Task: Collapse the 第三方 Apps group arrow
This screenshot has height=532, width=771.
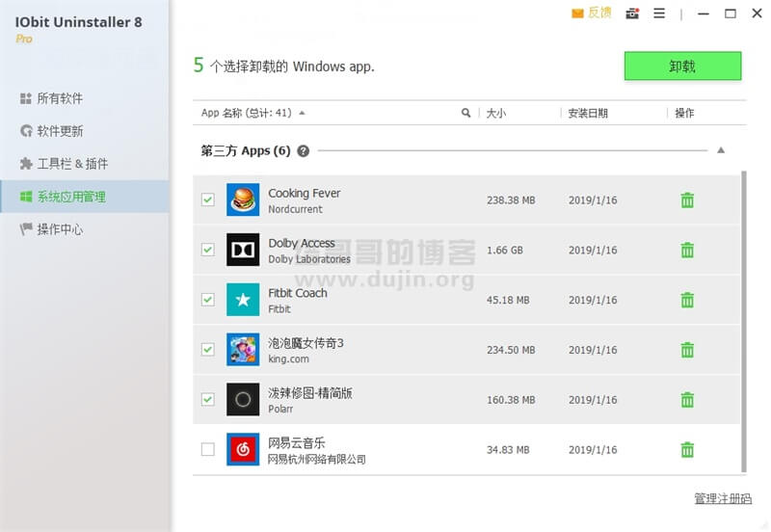Action: tap(721, 150)
